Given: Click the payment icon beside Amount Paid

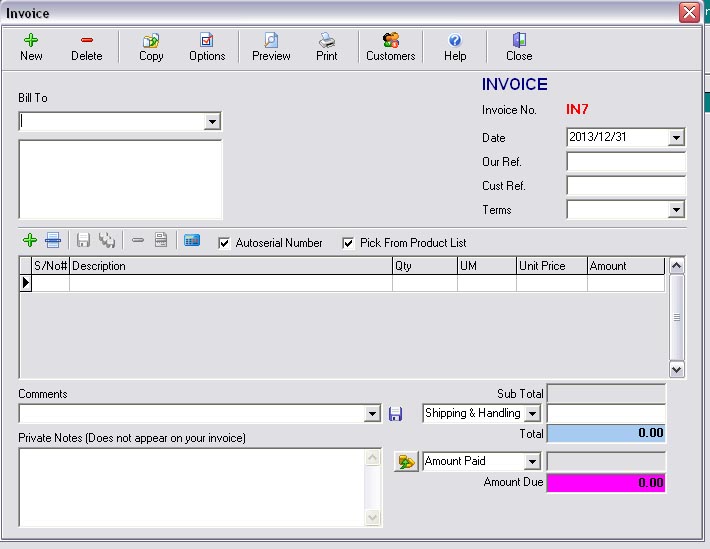Looking at the screenshot, I should [x=405, y=461].
